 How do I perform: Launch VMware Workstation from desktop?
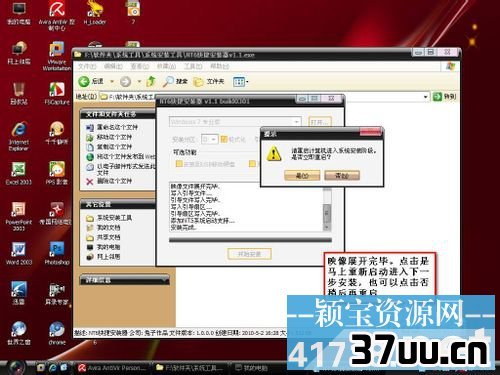(x=57, y=56)
